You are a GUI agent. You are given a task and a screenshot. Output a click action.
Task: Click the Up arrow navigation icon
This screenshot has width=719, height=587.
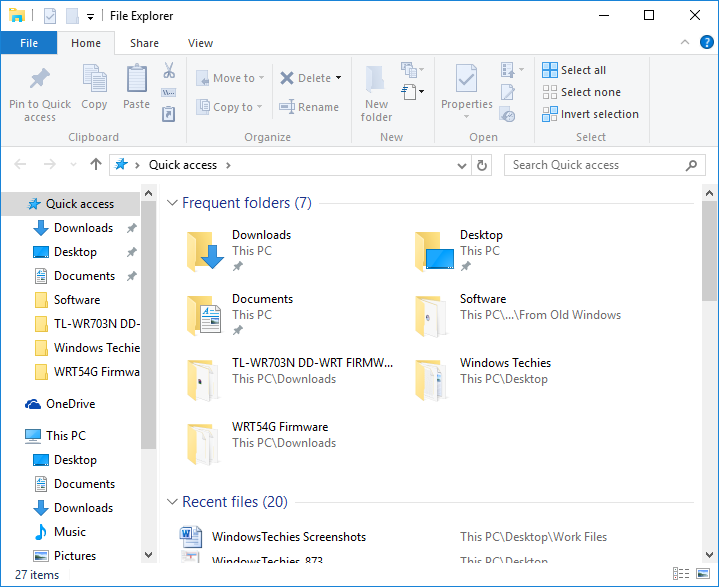95,164
